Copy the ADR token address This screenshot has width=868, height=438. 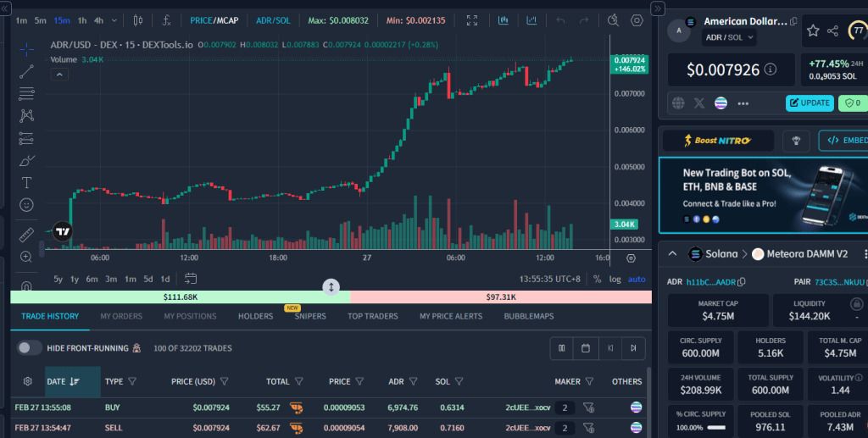coord(741,282)
